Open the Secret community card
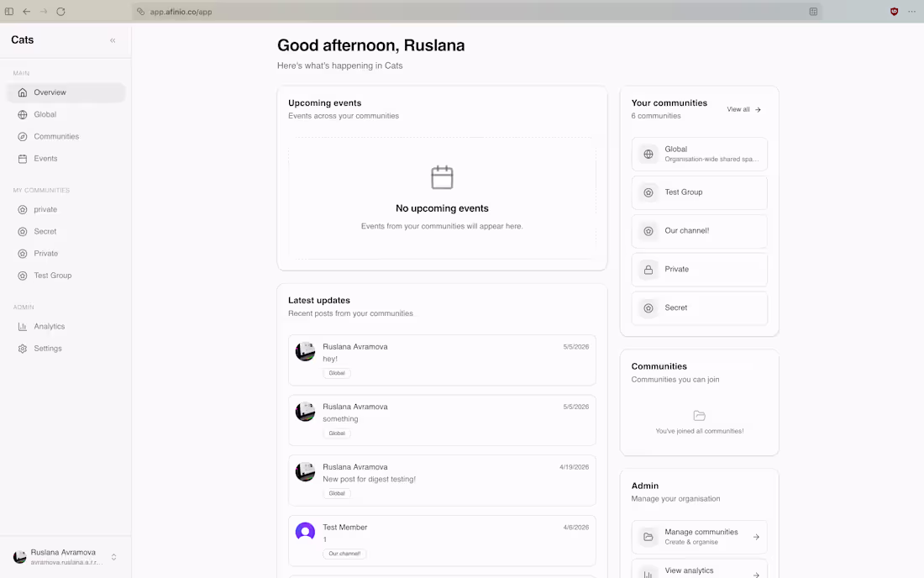Screen dimensions: 924x578 pos(700,308)
